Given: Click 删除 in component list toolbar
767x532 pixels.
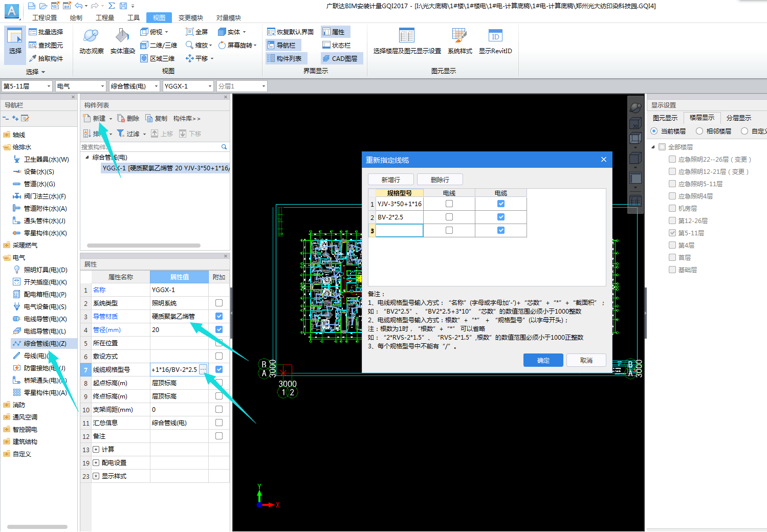Looking at the screenshot, I should click(128, 118).
